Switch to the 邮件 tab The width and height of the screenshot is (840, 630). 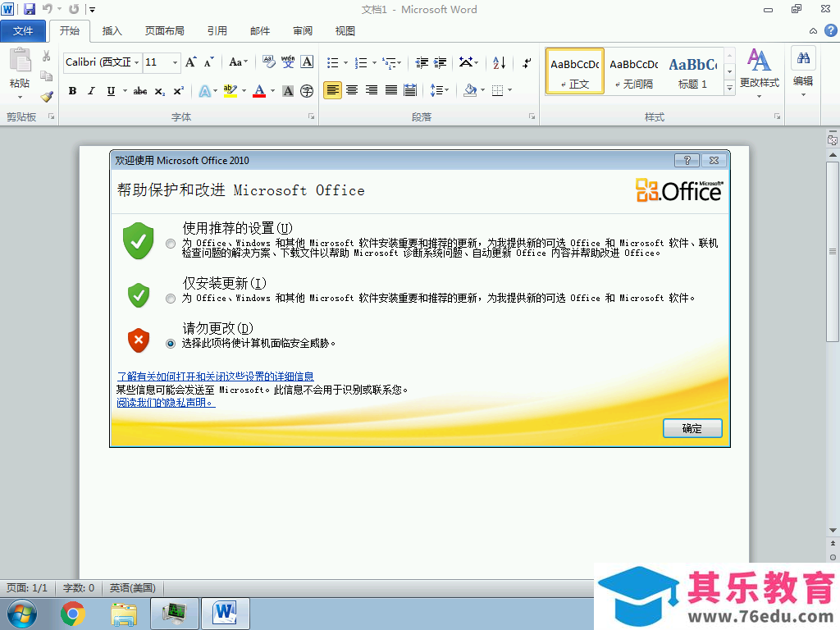260,31
